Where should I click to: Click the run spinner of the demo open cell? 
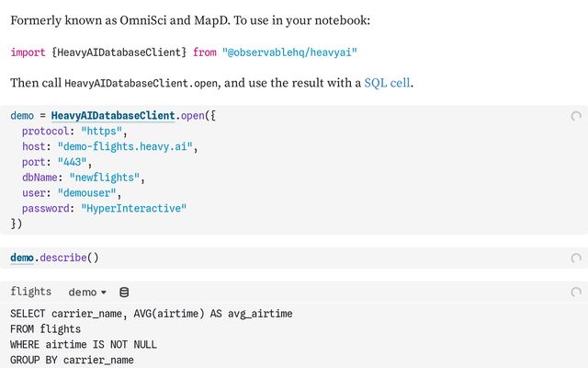pos(576,116)
